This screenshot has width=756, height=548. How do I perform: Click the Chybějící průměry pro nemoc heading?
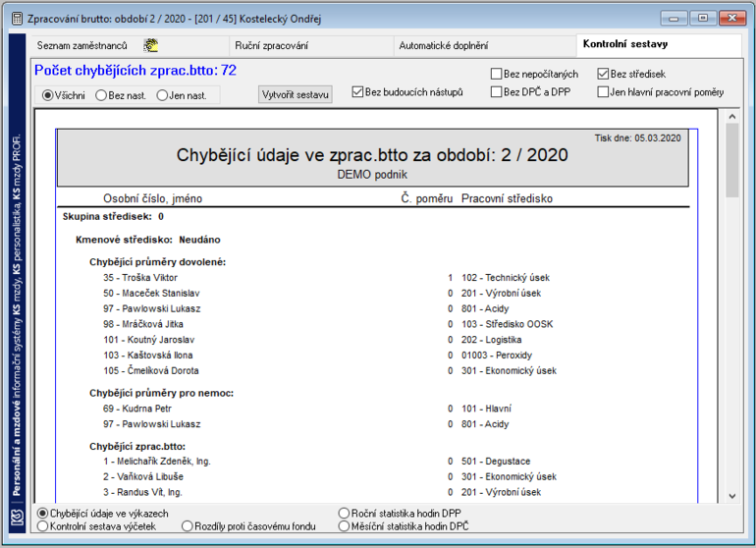point(161,393)
